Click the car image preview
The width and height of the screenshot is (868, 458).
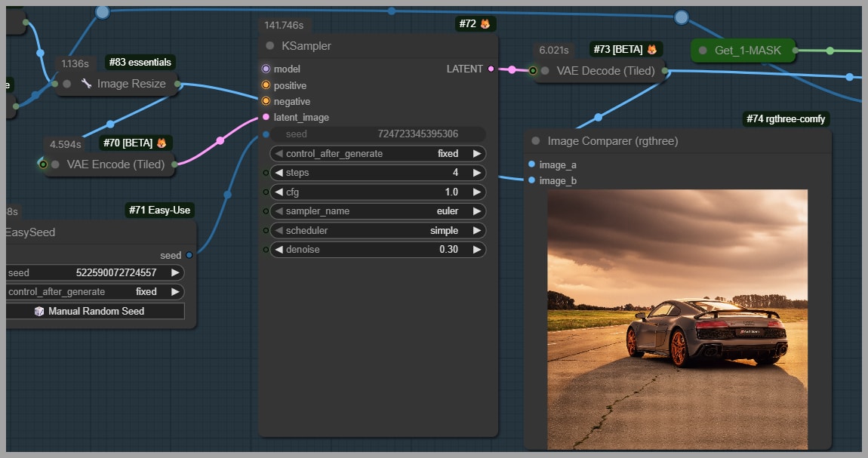click(x=677, y=318)
